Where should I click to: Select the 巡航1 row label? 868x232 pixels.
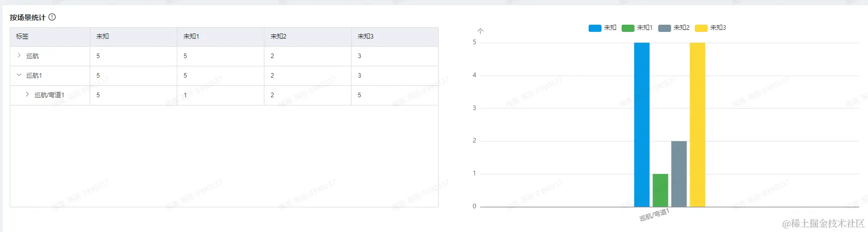(34, 76)
